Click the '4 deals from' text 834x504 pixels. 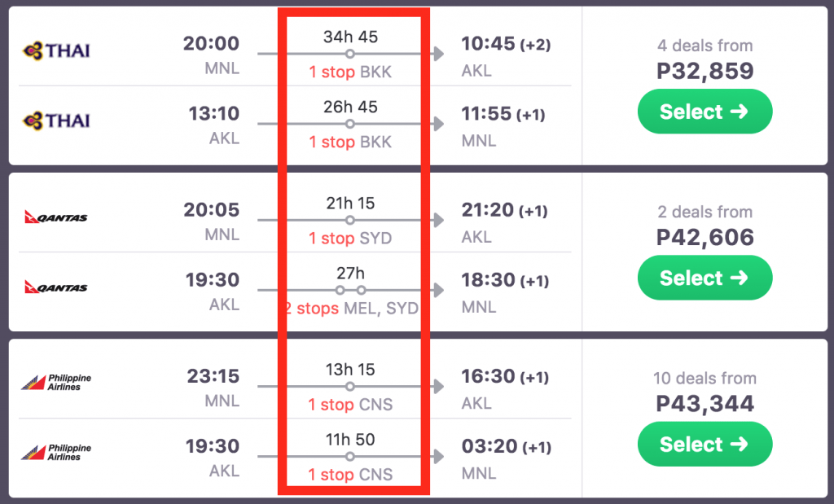tap(705, 46)
